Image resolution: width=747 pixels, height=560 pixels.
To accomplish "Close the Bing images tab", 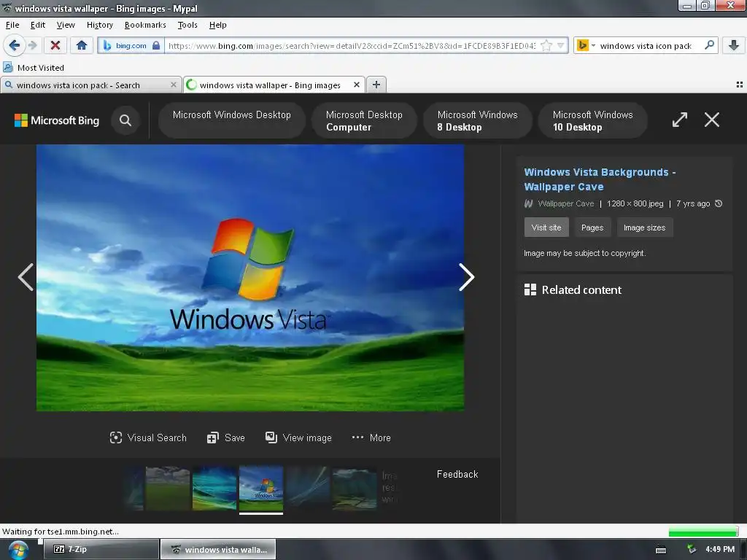I will click(x=356, y=85).
